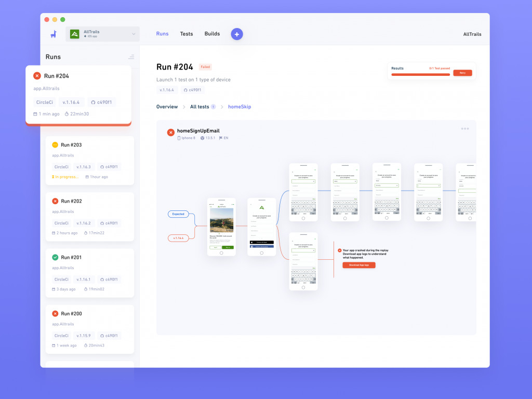
Task: Click the Retry button in Results
Action: (x=462, y=73)
